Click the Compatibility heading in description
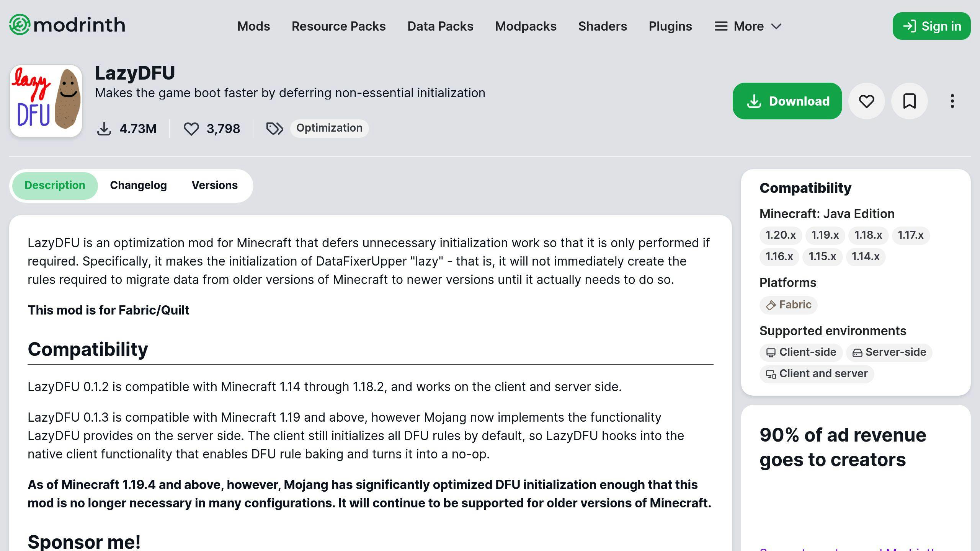This screenshot has width=980, height=551. [x=88, y=349]
